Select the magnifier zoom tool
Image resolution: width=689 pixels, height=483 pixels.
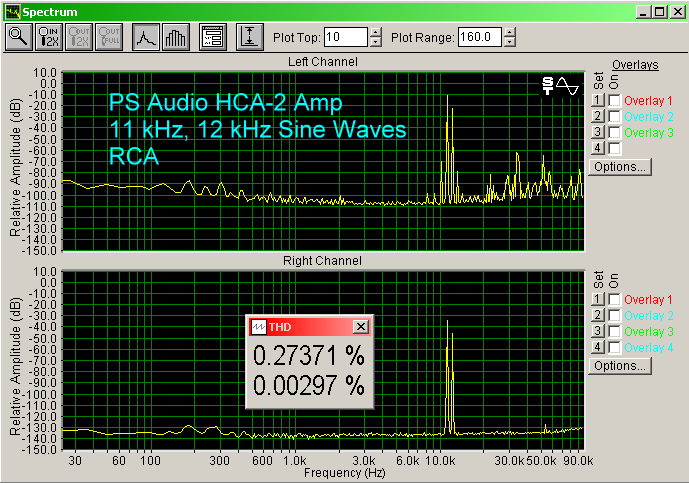[x=19, y=37]
